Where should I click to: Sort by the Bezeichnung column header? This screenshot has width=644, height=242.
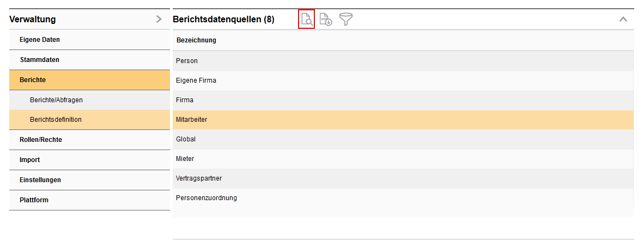(x=196, y=40)
